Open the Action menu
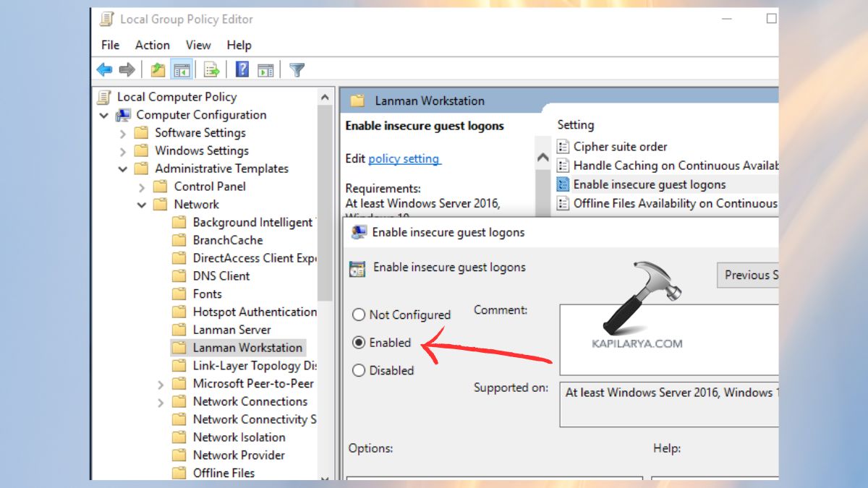The height and width of the screenshot is (488, 868). (152, 45)
